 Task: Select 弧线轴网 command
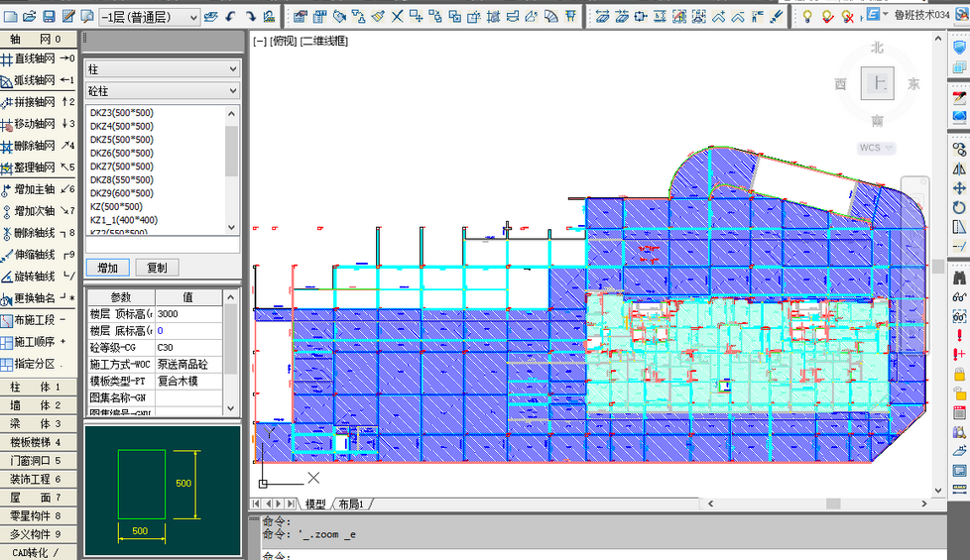click(39, 80)
